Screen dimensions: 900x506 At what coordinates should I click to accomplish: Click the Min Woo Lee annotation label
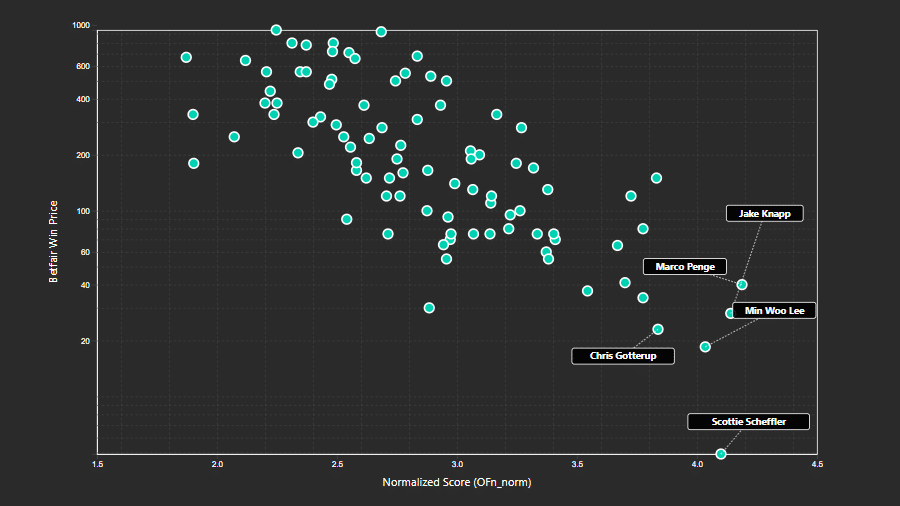pyautogui.click(x=774, y=311)
